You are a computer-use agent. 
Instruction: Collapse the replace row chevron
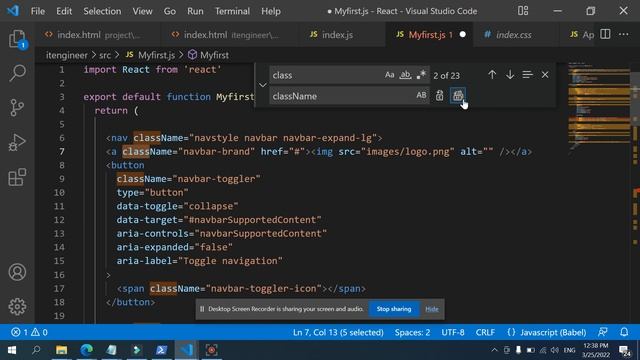click(262, 85)
